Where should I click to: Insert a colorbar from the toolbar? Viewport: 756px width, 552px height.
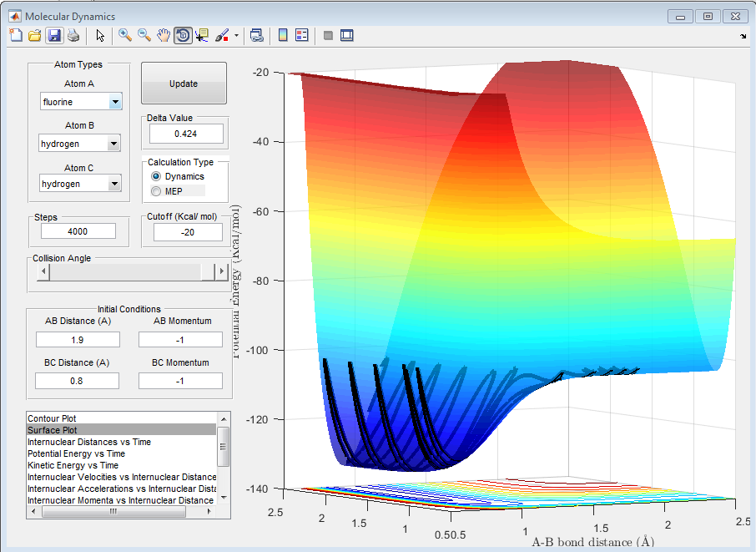click(283, 35)
